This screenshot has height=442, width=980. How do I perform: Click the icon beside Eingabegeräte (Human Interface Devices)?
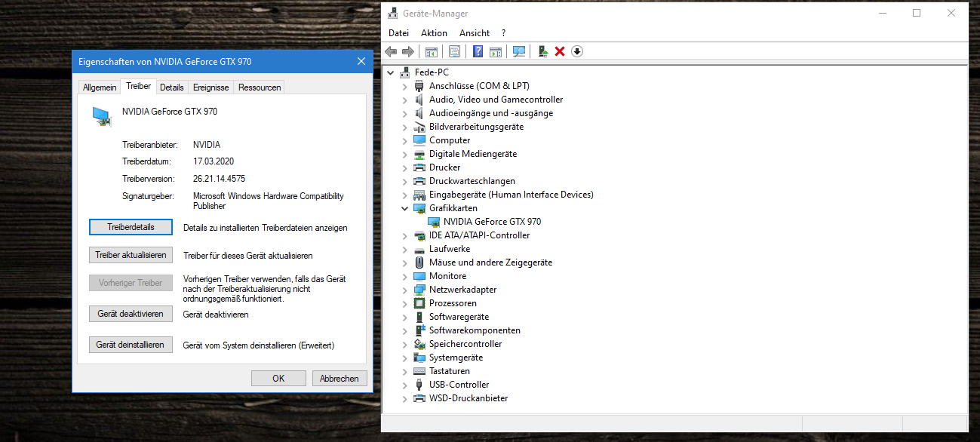pos(419,195)
